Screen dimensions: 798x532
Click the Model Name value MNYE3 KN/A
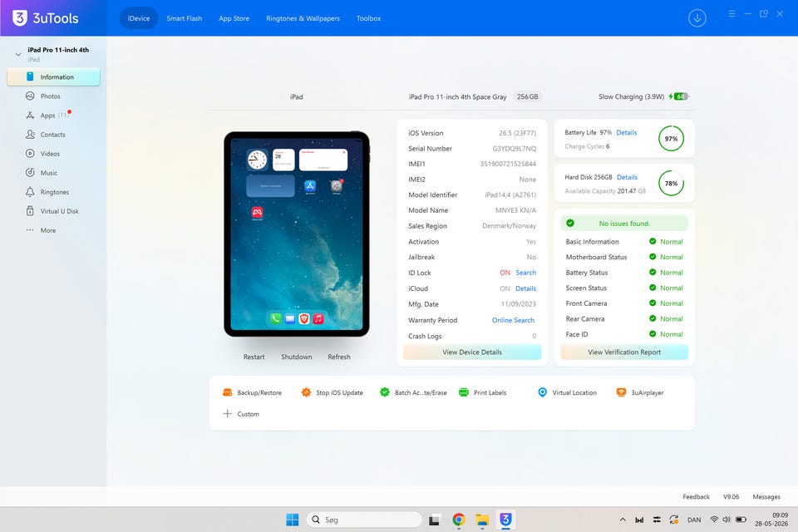pyautogui.click(x=515, y=210)
